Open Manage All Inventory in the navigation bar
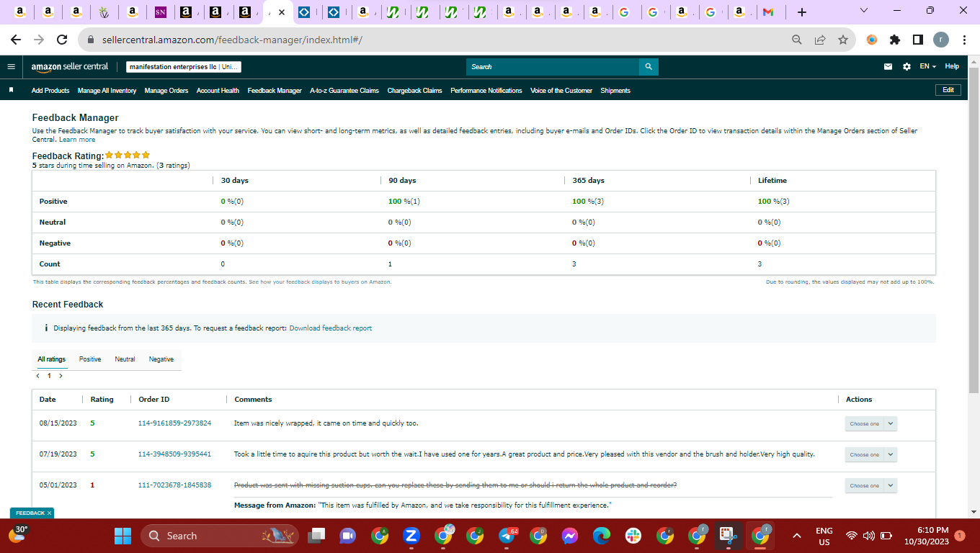 pyautogui.click(x=107, y=91)
